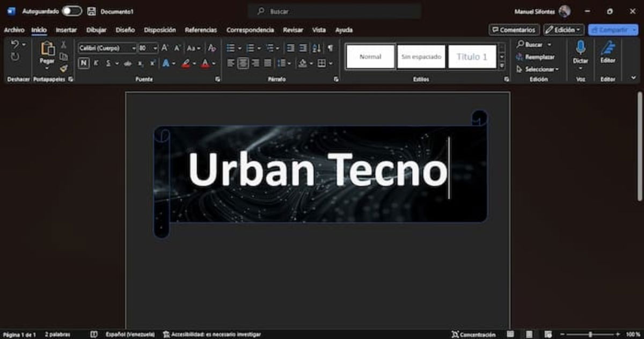Open the font color picker
644x339 pixels.
point(204,63)
